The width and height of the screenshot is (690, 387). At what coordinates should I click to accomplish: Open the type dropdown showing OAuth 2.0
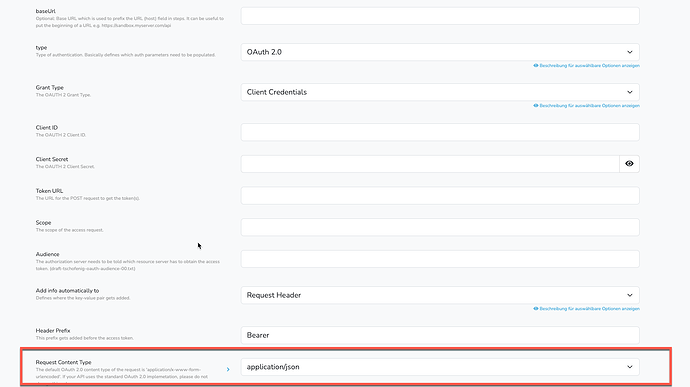(x=440, y=52)
